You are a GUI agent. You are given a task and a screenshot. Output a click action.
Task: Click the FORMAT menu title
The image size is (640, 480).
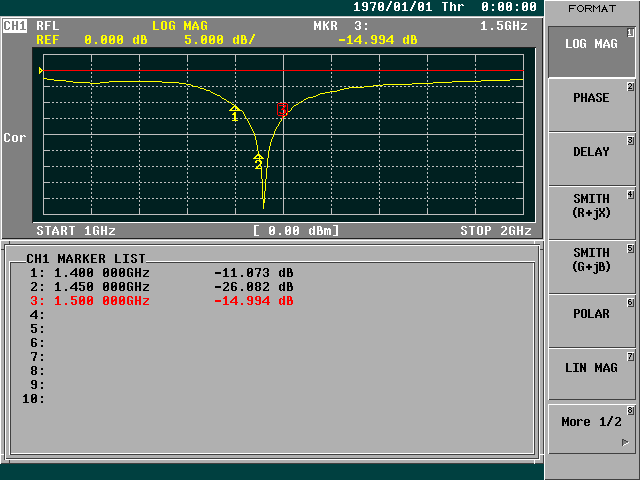(x=592, y=9)
